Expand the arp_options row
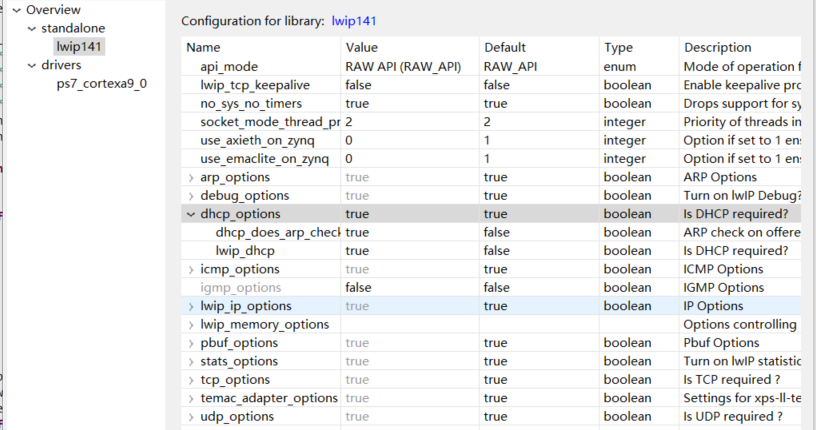The image size is (816, 430). tap(191, 177)
